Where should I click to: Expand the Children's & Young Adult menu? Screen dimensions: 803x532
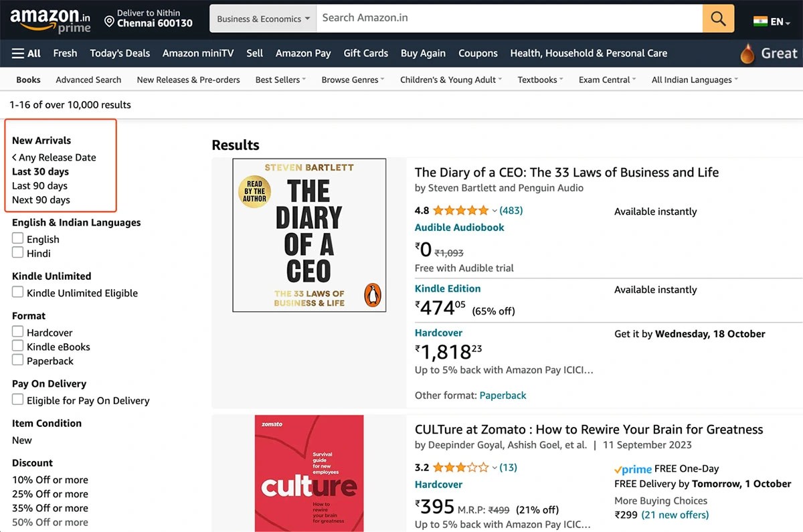pos(450,79)
